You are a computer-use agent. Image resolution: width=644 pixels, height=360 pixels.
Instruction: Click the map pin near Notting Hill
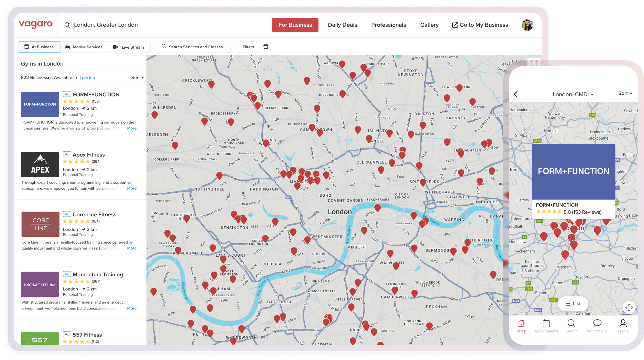(x=219, y=176)
